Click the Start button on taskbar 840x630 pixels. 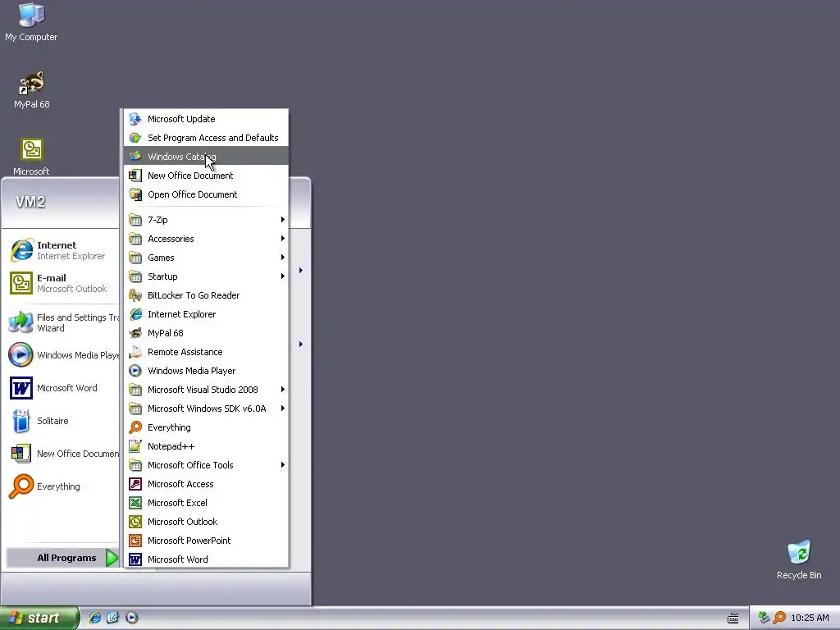[x=39, y=618]
